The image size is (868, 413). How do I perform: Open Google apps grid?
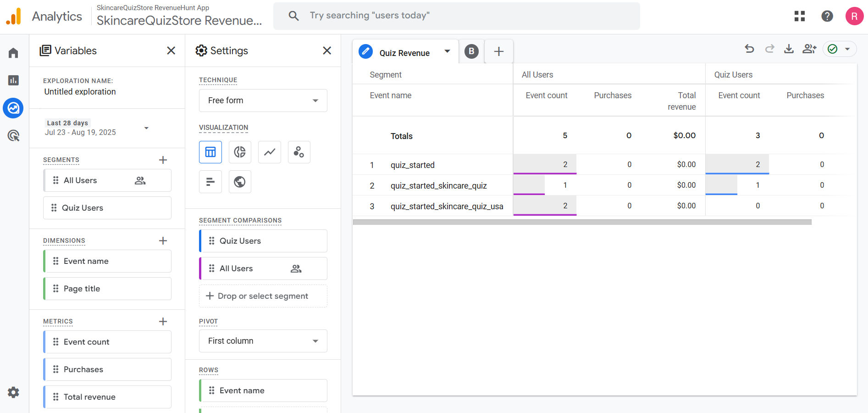(800, 16)
